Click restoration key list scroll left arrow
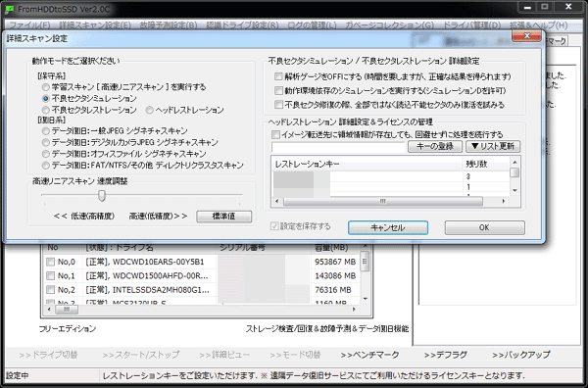 pyautogui.click(x=277, y=201)
